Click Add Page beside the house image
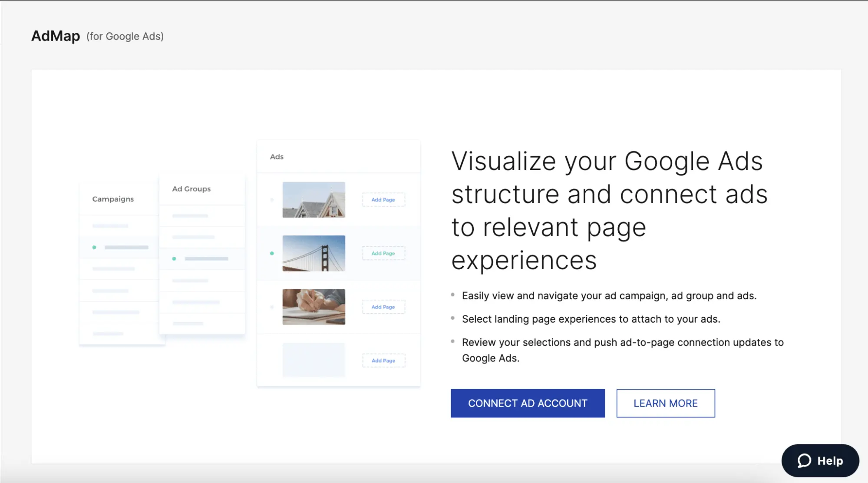Screen dimensions: 868x483 [383, 200]
